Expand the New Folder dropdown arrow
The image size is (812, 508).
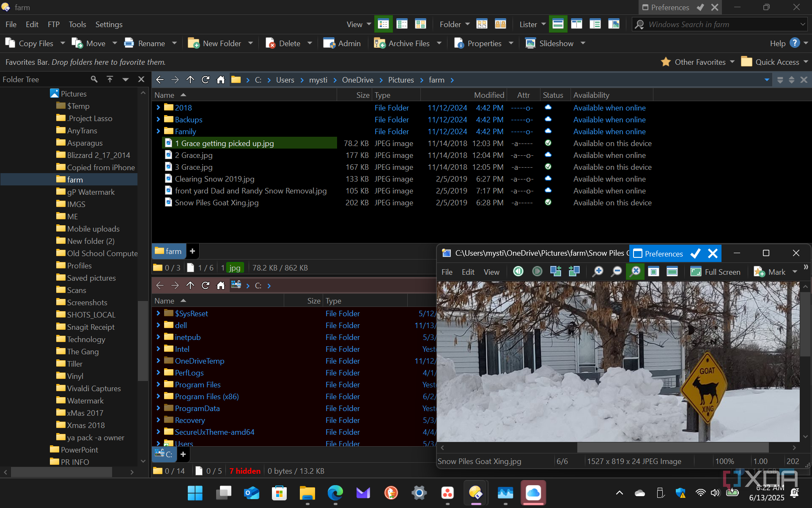[x=250, y=43]
